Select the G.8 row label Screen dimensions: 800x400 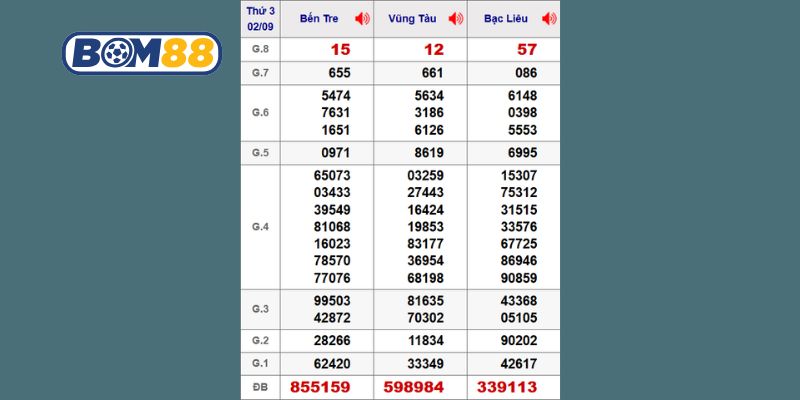(260, 49)
